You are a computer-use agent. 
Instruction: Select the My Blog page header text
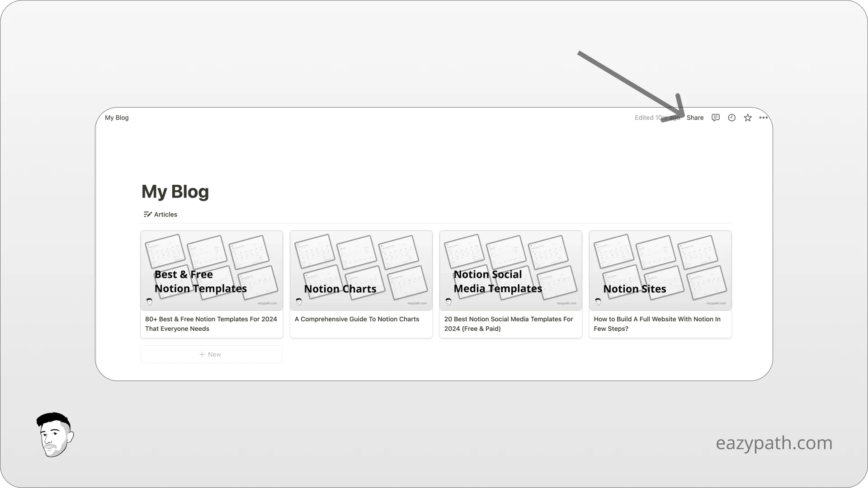pos(175,191)
